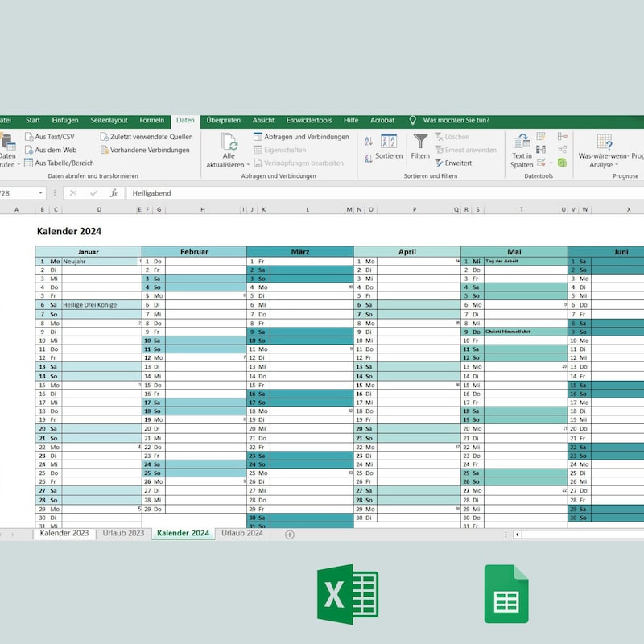This screenshot has width=644, height=644.
Task: Select column header T
Action: coord(522,210)
